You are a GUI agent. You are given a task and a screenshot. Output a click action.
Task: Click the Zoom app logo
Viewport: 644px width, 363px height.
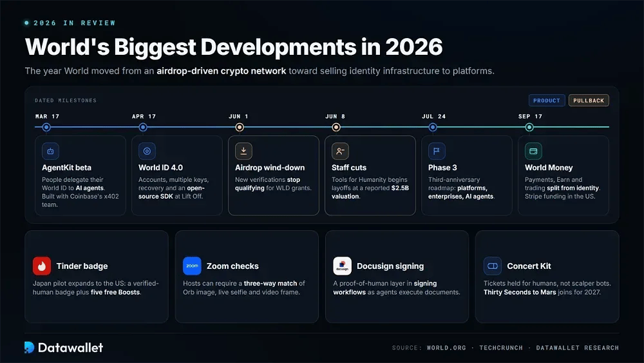pyautogui.click(x=192, y=266)
